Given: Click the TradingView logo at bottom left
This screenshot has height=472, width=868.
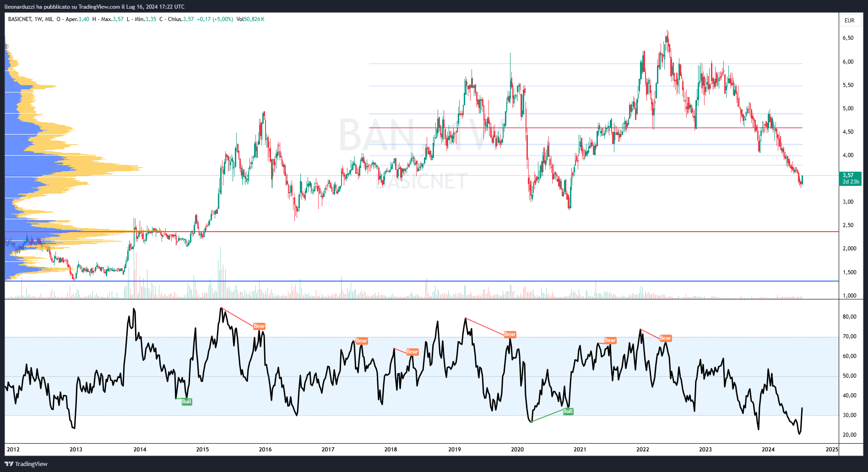Looking at the screenshot, I should click(26, 464).
